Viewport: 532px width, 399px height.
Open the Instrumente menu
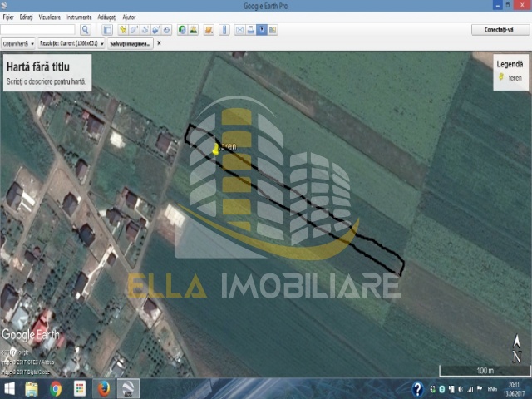[79, 17]
